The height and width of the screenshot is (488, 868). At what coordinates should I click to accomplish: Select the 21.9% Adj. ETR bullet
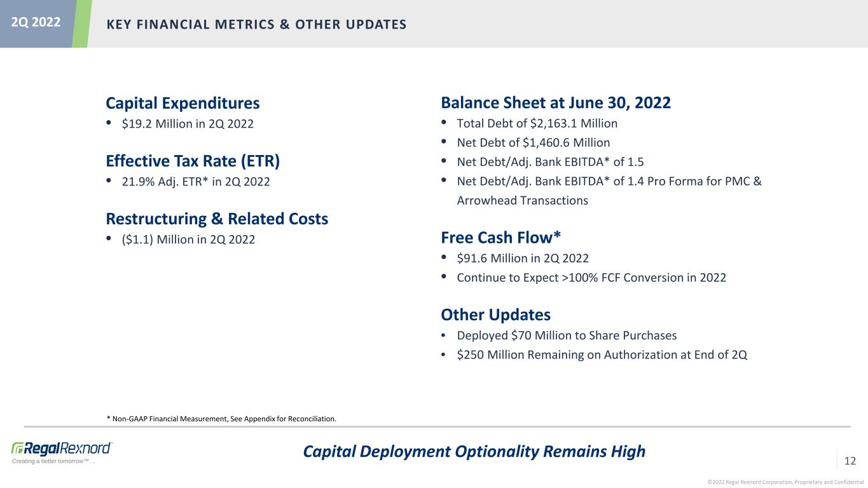pos(195,182)
